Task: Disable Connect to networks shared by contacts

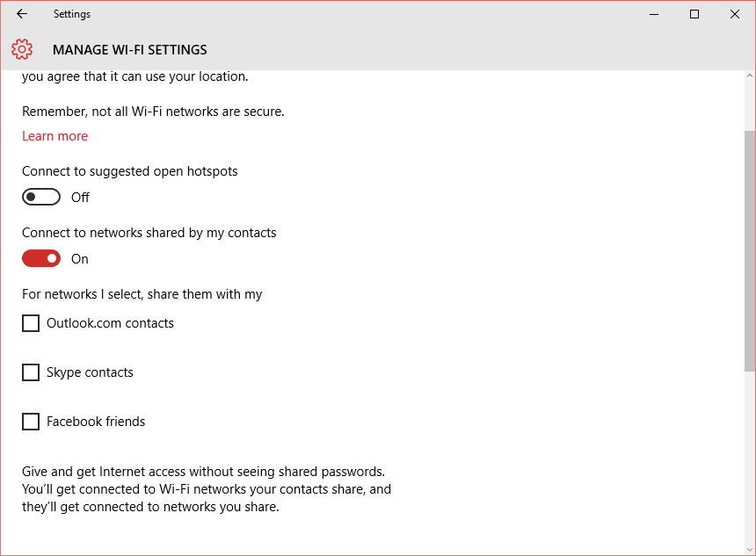Action: [41, 259]
